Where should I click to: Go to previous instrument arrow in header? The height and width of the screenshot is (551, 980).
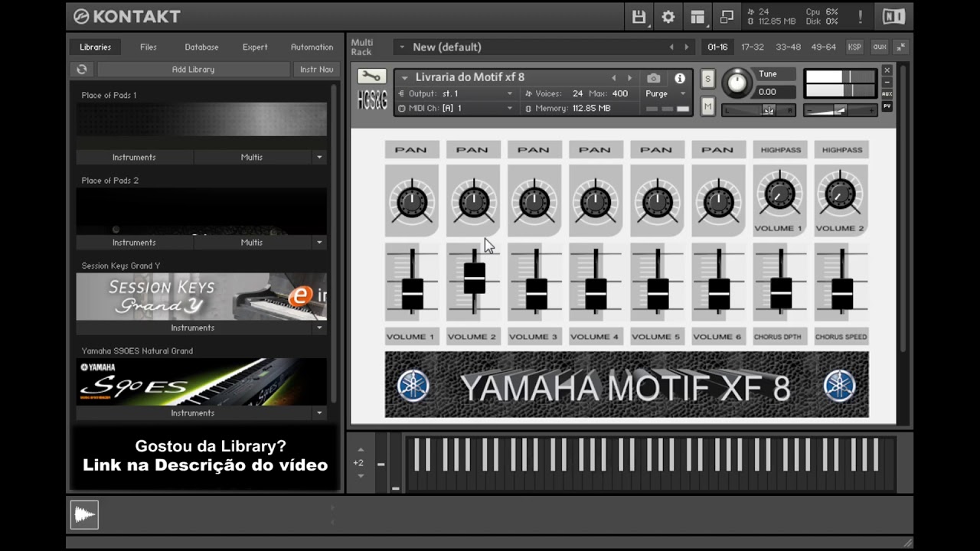click(613, 78)
